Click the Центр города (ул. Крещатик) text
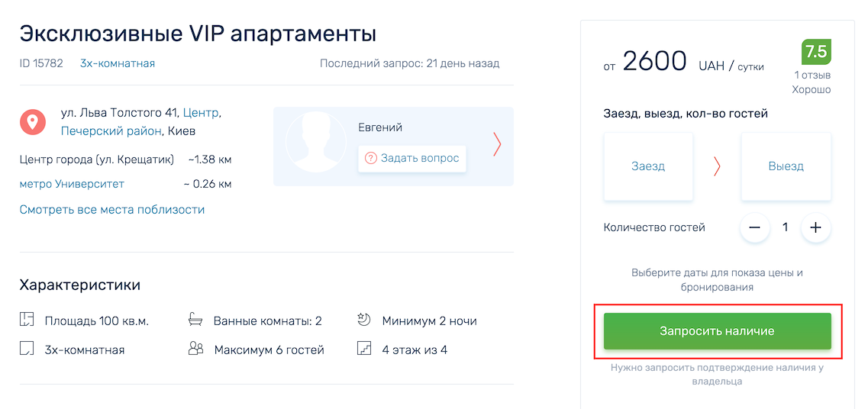The width and height of the screenshot is (868, 409). click(x=97, y=160)
